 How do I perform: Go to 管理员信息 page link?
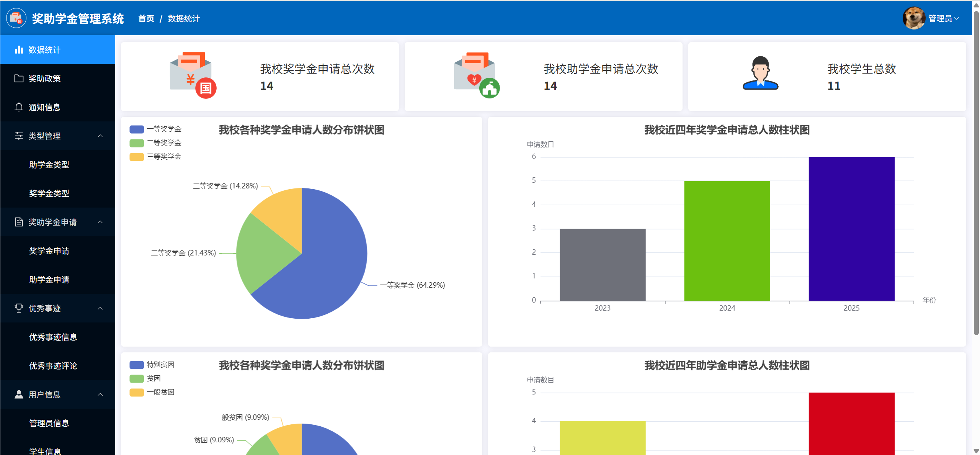pyautogui.click(x=49, y=423)
